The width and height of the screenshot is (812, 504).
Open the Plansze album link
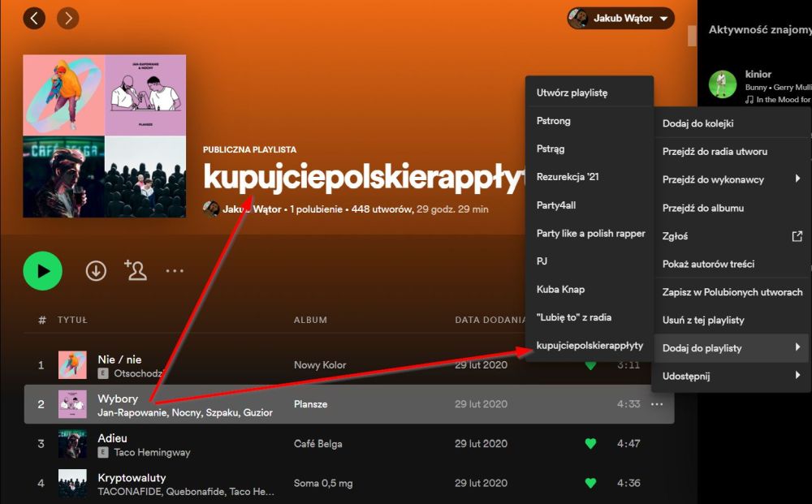[x=310, y=404]
